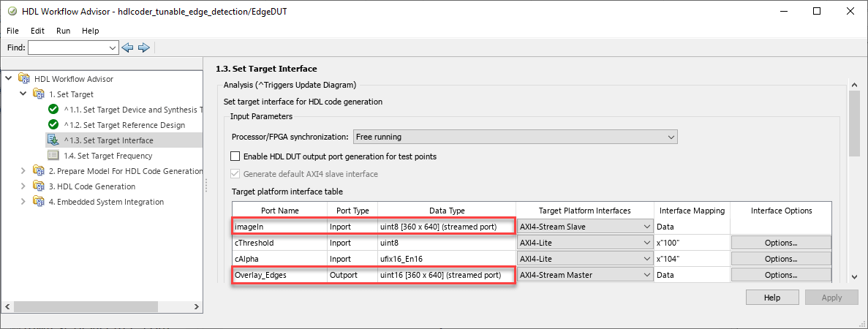Click the HDL Code Generation folder icon

[x=39, y=186]
